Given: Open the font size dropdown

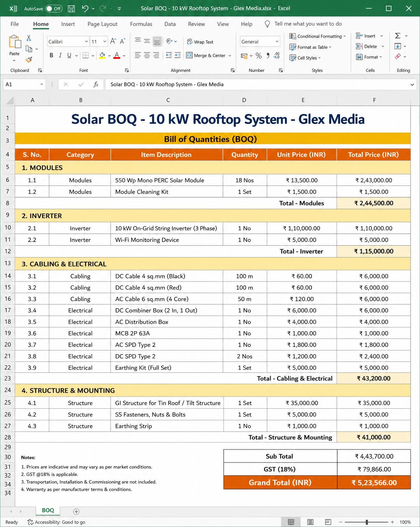Looking at the screenshot, I should 105,42.
